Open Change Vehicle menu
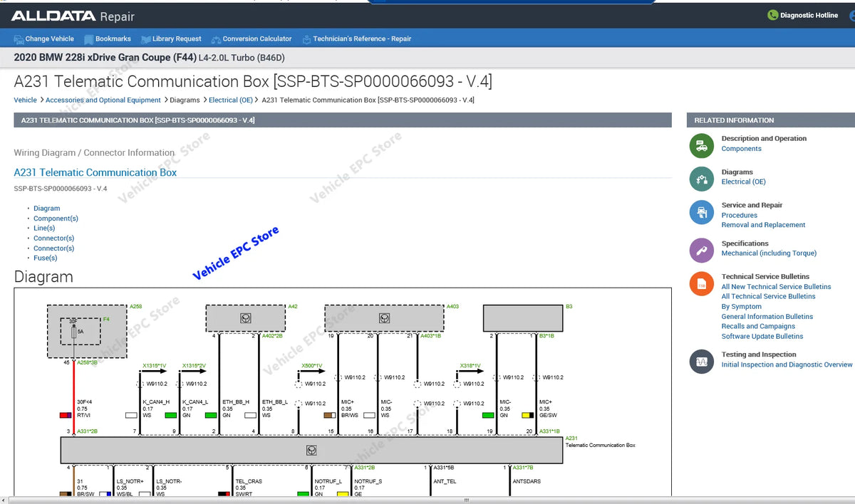 pyautogui.click(x=49, y=39)
